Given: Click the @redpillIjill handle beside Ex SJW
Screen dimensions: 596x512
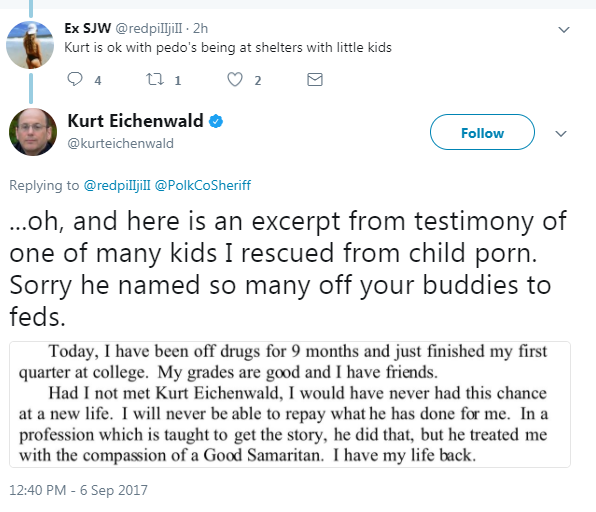Looking at the screenshot, I should (x=149, y=29).
